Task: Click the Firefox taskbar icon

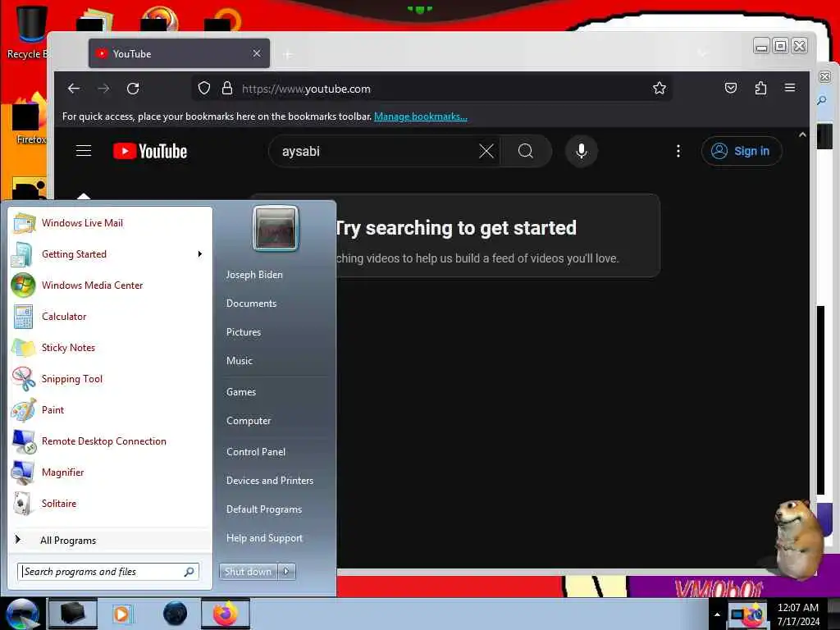Action: pos(225,614)
